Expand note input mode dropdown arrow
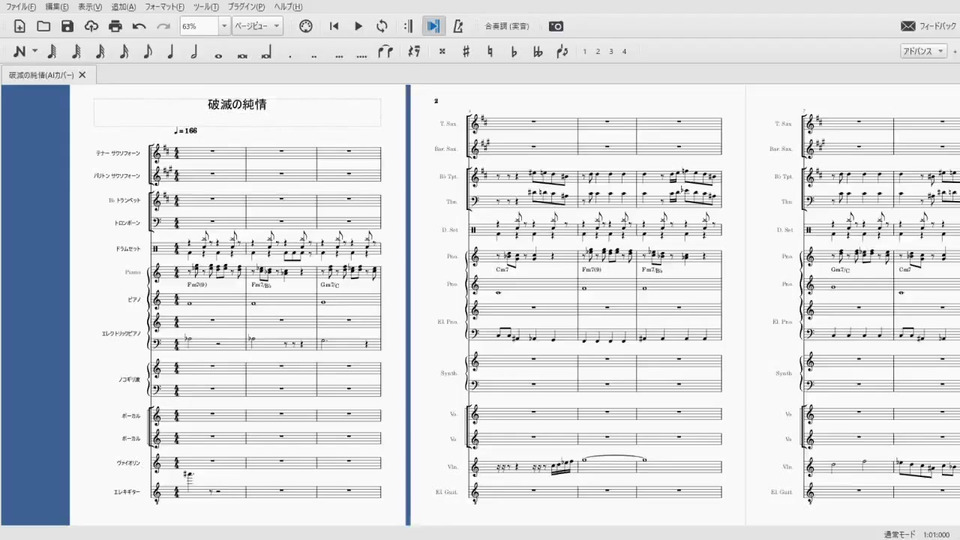Viewport: 960px width, 540px height. [x=35, y=51]
